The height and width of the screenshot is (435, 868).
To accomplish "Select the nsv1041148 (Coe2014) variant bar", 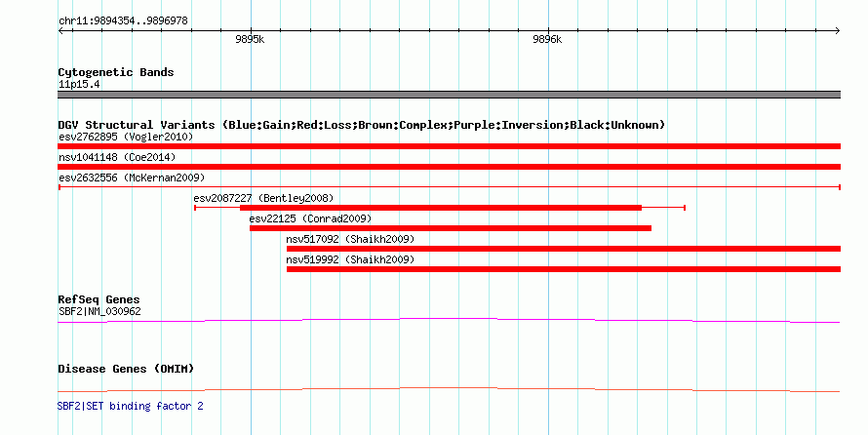I will (x=449, y=167).
